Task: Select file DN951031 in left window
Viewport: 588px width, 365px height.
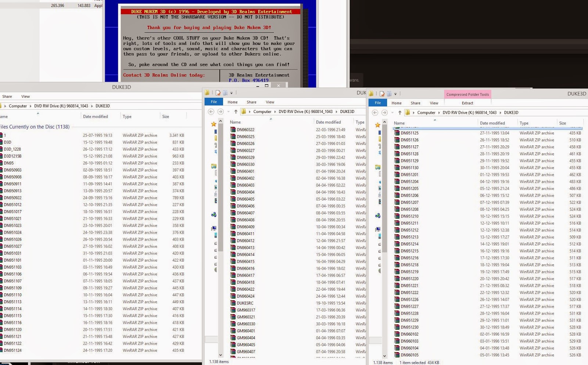Action: pyautogui.click(x=12, y=253)
